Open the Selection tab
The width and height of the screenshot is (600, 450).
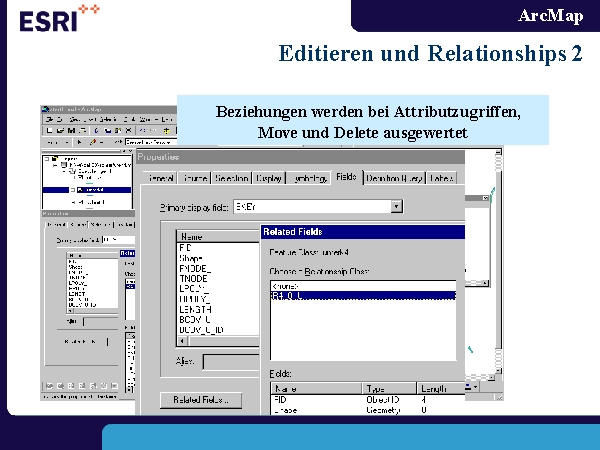click(232, 178)
